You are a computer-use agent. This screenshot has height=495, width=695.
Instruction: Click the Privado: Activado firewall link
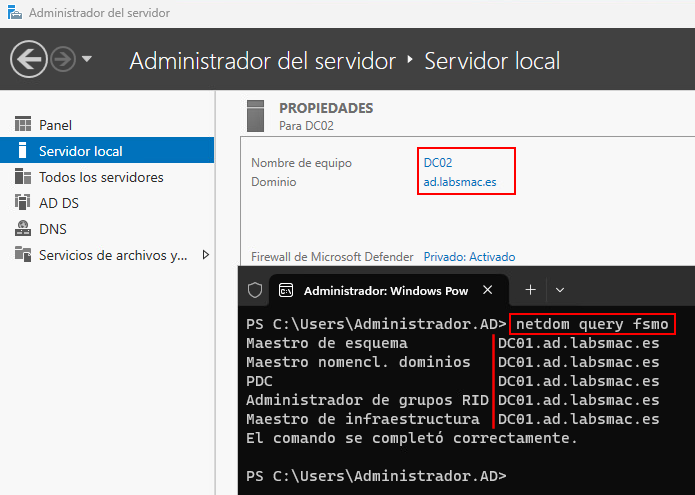pos(469,257)
